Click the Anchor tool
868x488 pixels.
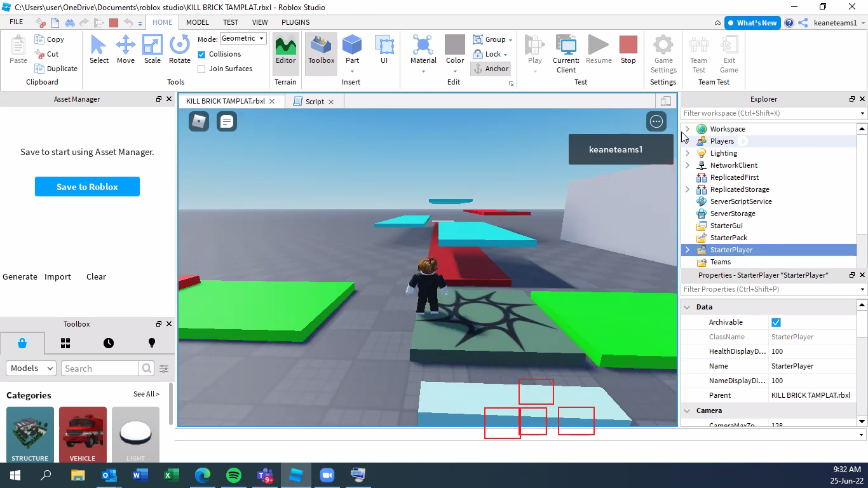coord(491,69)
